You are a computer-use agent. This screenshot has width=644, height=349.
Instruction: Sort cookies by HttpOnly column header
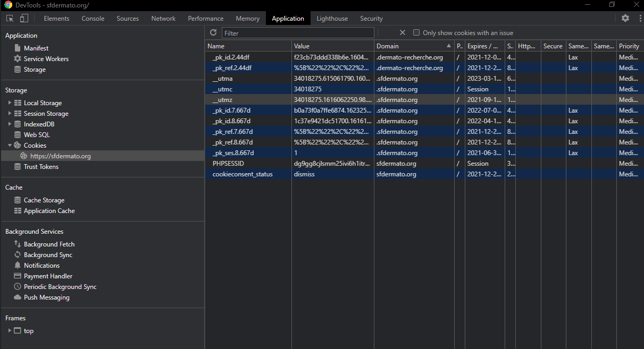coord(528,46)
